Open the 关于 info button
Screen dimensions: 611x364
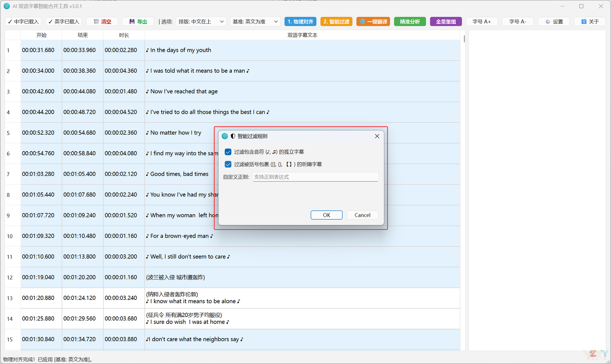click(x=590, y=22)
